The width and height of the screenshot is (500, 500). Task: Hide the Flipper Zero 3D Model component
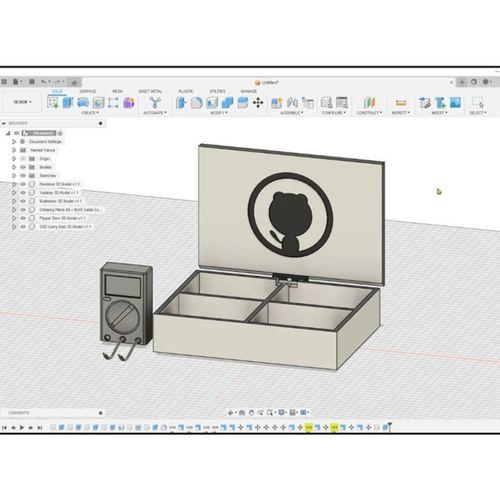click(23, 218)
